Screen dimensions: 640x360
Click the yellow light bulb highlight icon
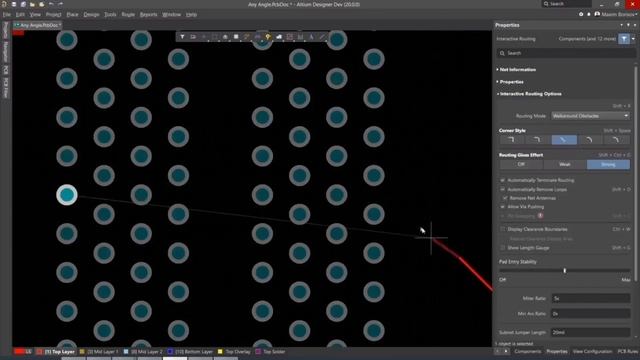click(268, 37)
